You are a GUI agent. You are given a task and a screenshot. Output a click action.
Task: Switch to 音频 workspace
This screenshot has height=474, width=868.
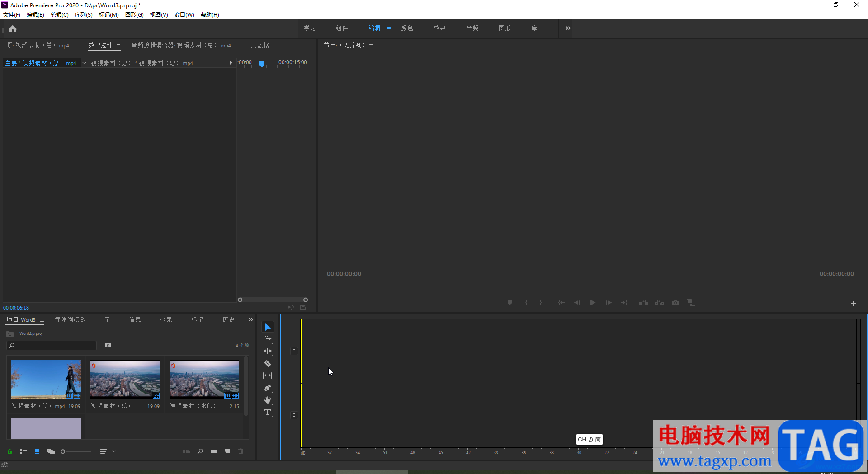tap(472, 28)
